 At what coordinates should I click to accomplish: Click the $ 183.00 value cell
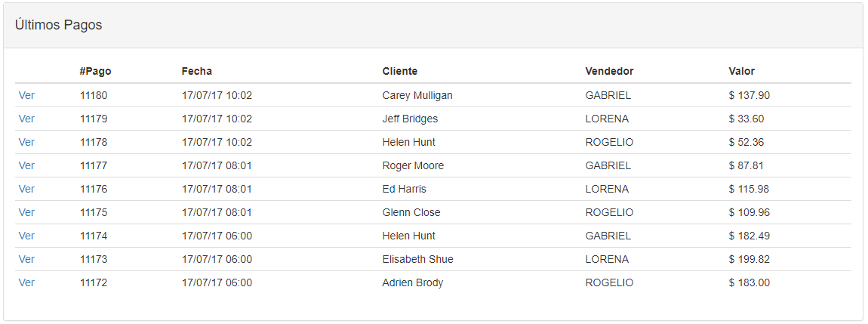coord(749,282)
